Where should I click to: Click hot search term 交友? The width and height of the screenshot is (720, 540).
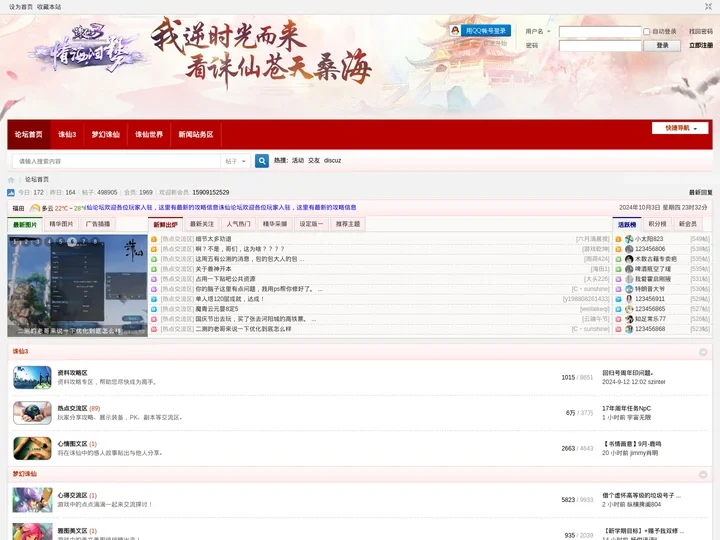[x=314, y=161]
